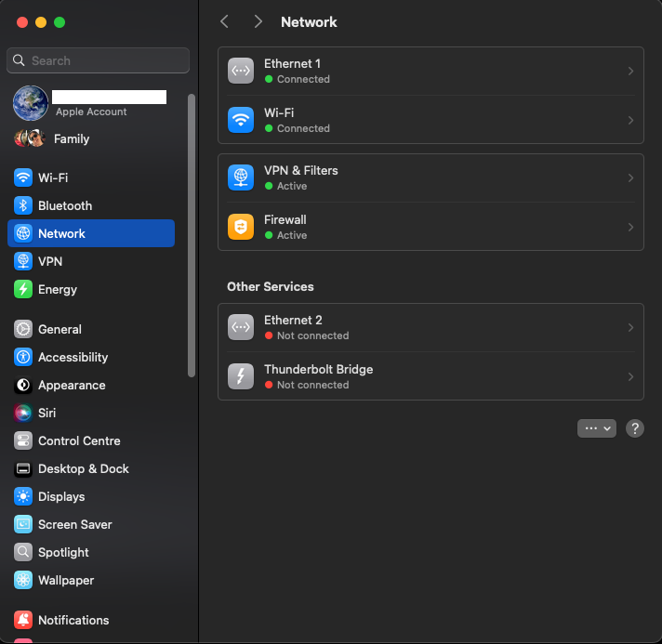
Task: Click the sidebar Bluetooth icon
Action: click(x=23, y=205)
